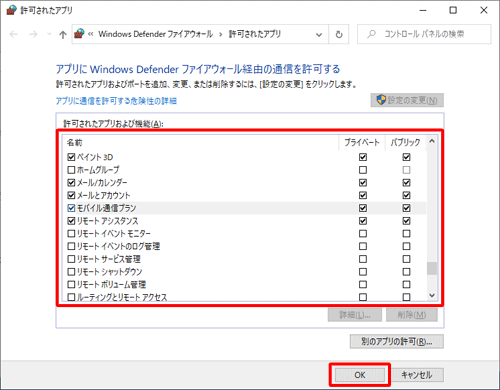Click the プライベート column header
Screen dimensions: 500x390
pos(362,143)
